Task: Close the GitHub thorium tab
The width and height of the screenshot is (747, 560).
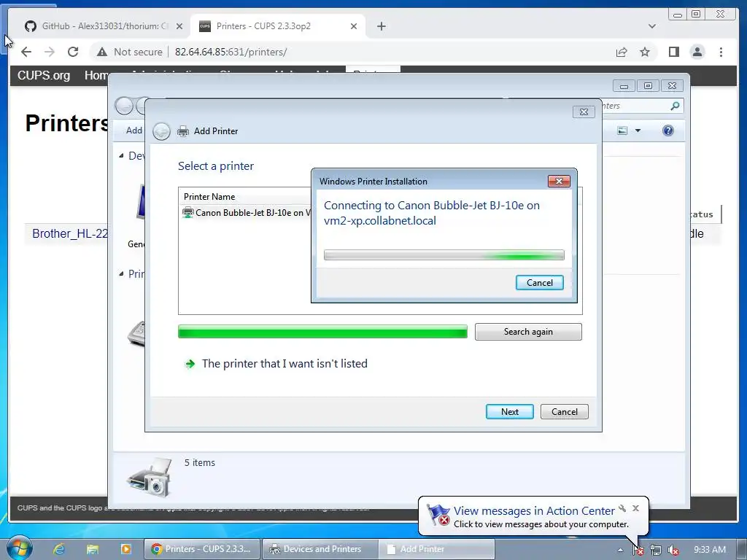Action: [x=179, y=26]
